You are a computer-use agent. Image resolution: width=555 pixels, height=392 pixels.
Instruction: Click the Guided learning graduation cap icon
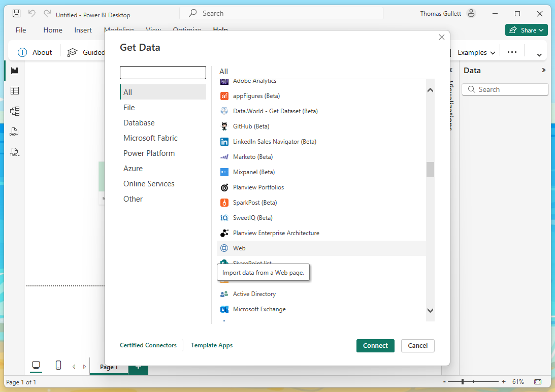72,52
